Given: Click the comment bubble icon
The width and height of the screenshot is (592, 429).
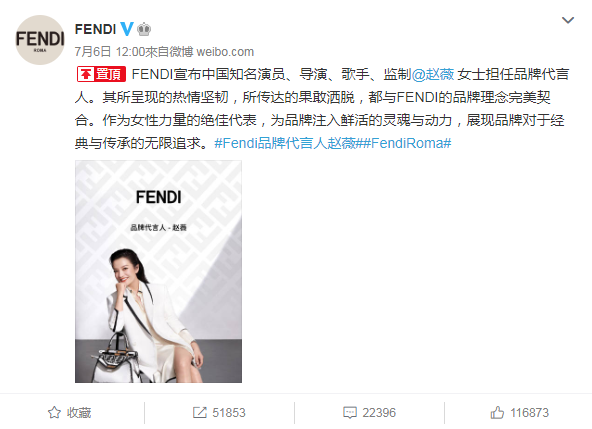Looking at the screenshot, I should [x=350, y=412].
